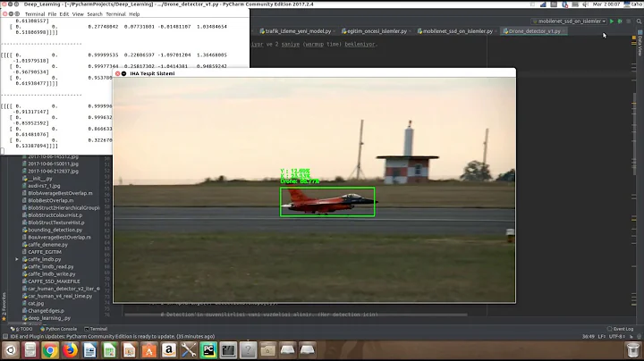
Task: Minimize the IHA Tespit Sistemi window
Action: click(x=124, y=73)
